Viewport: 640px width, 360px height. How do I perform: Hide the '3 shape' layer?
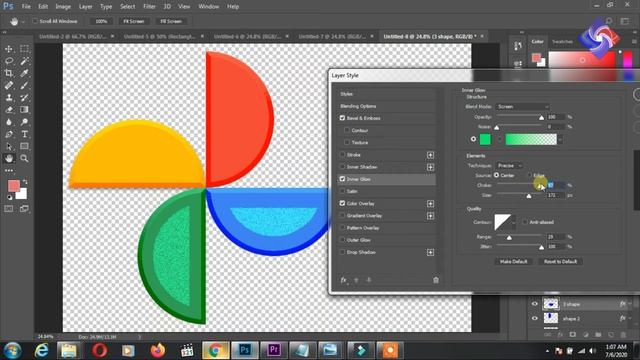[535, 304]
